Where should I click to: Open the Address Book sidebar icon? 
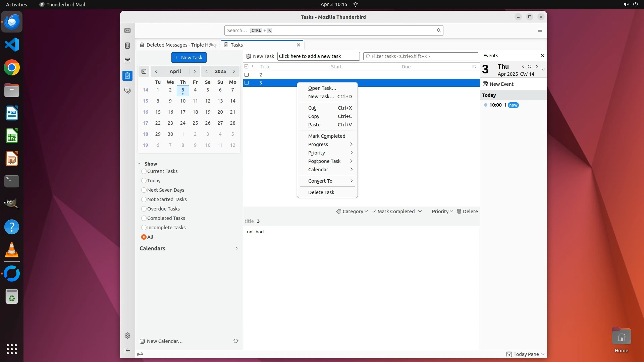click(x=127, y=46)
